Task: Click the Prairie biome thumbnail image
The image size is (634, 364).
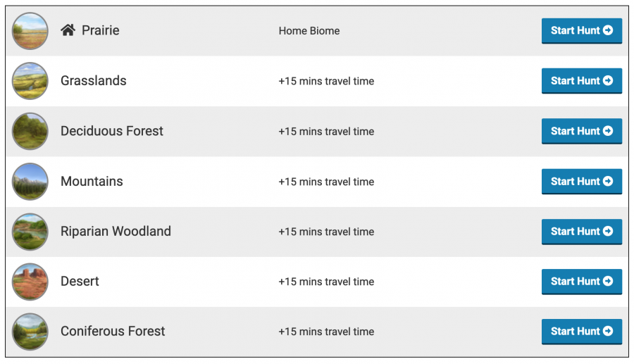Action: click(x=30, y=31)
